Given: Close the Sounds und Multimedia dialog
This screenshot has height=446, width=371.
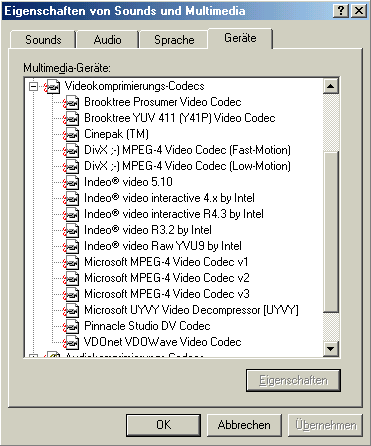Looking at the screenshot, I should pos(359,11).
